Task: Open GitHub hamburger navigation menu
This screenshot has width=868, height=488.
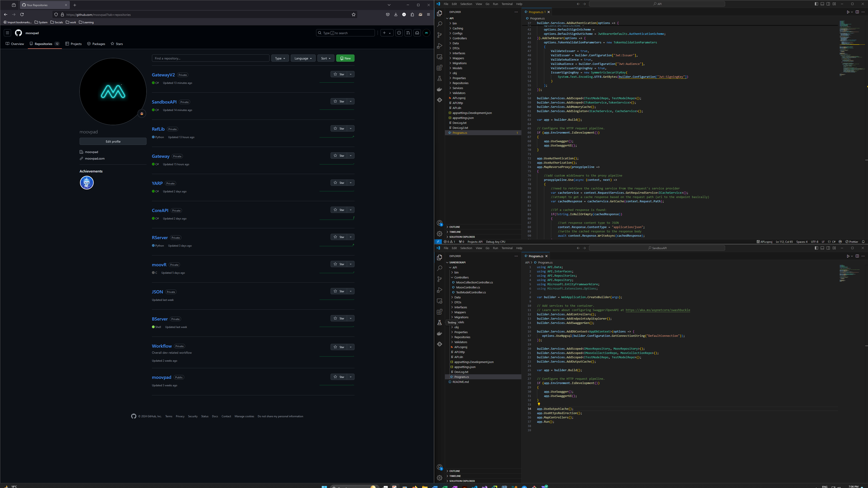Action: coord(7,33)
